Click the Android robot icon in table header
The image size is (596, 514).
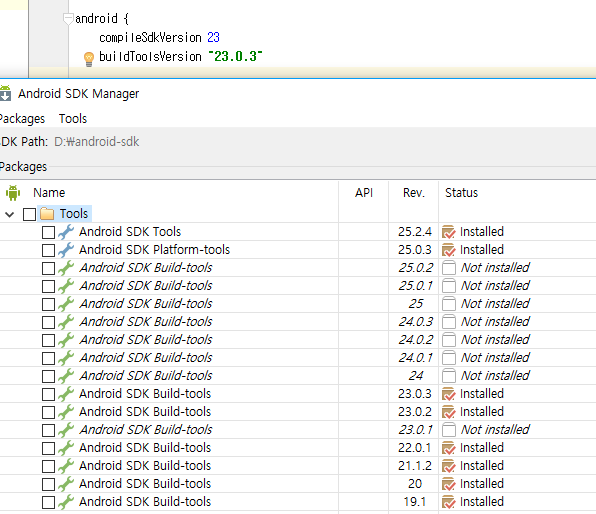(13, 193)
